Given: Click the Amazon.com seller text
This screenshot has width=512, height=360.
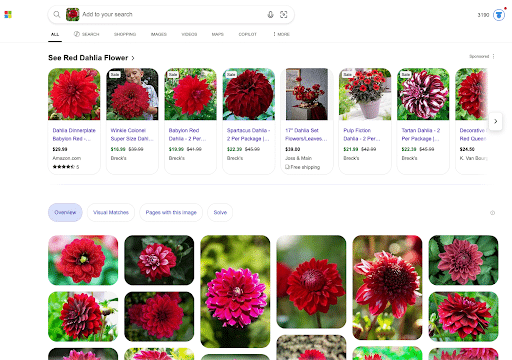Looking at the screenshot, I should click(67, 158).
